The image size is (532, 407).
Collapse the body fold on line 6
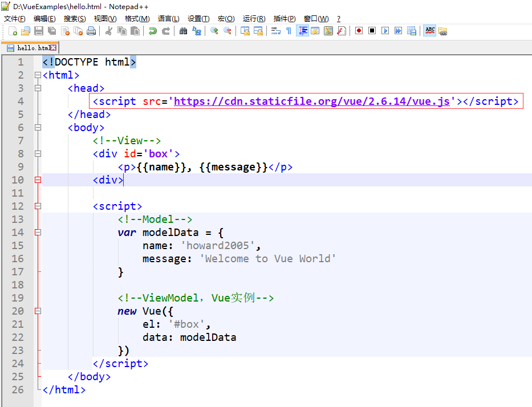tap(38, 128)
